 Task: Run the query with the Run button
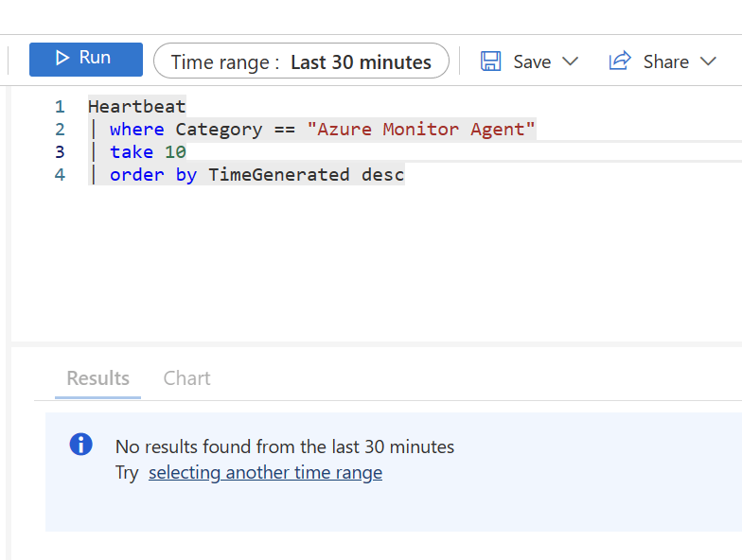pos(85,59)
